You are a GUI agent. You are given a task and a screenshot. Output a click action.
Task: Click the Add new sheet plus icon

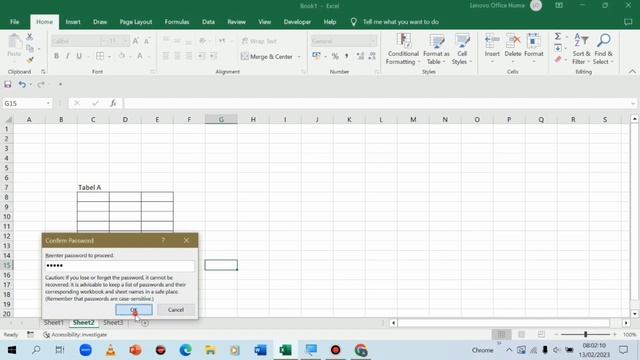[x=144, y=323]
